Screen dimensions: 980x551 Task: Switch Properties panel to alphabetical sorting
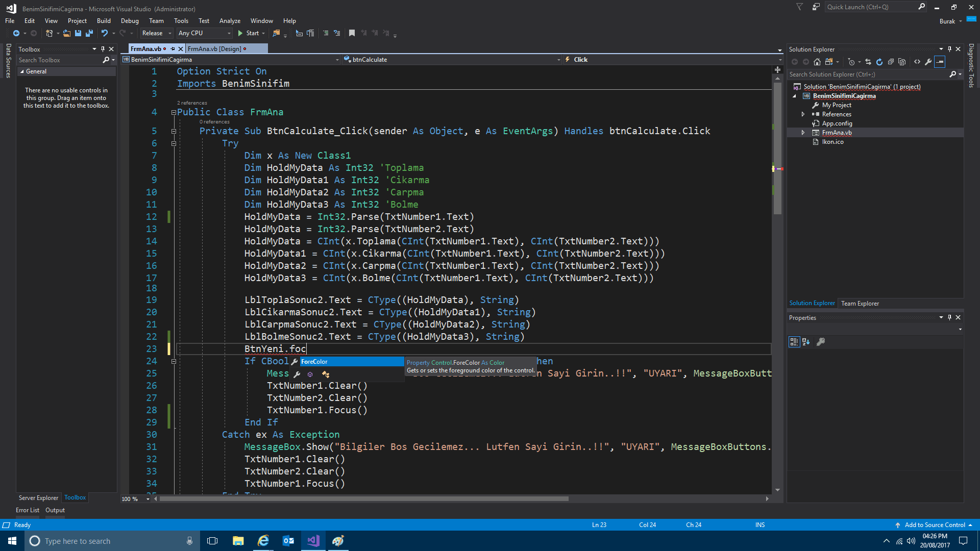pyautogui.click(x=805, y=342)
